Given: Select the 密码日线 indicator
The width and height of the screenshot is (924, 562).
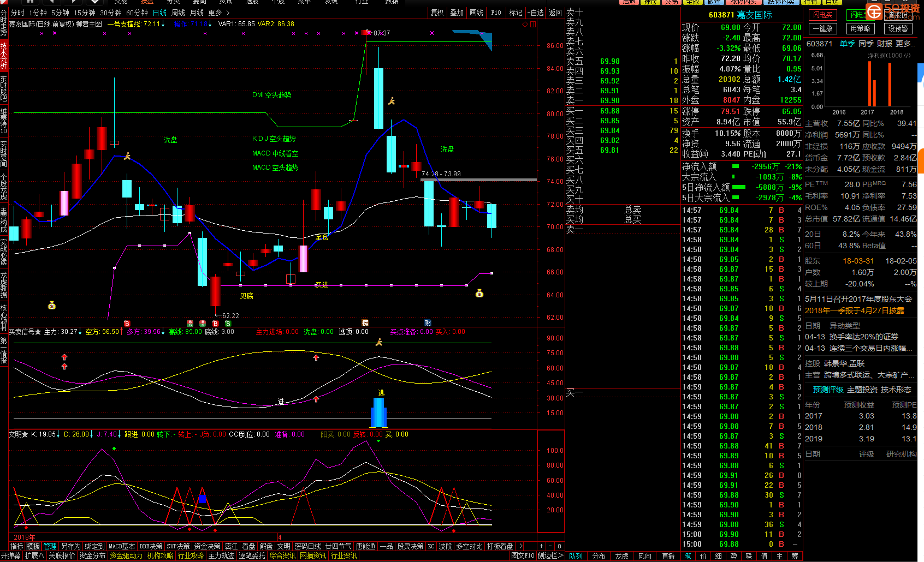Looking at the screenshot, I should coord(307,546).
